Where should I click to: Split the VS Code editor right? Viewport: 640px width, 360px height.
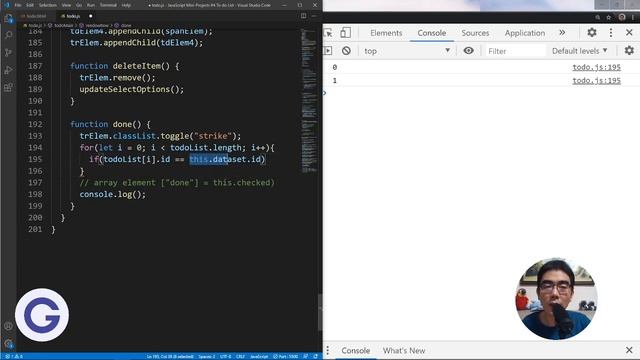click(x=303, y=16)
